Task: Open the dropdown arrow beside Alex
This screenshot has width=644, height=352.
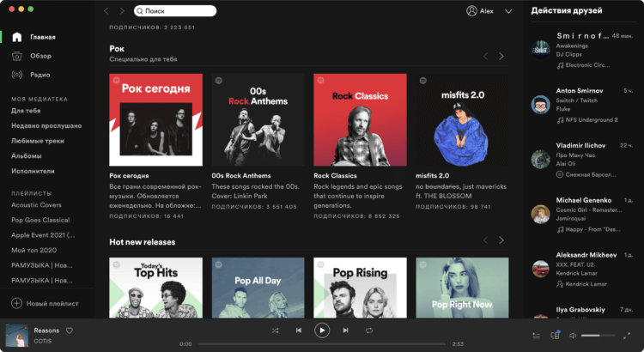Action: coord(508,11)
